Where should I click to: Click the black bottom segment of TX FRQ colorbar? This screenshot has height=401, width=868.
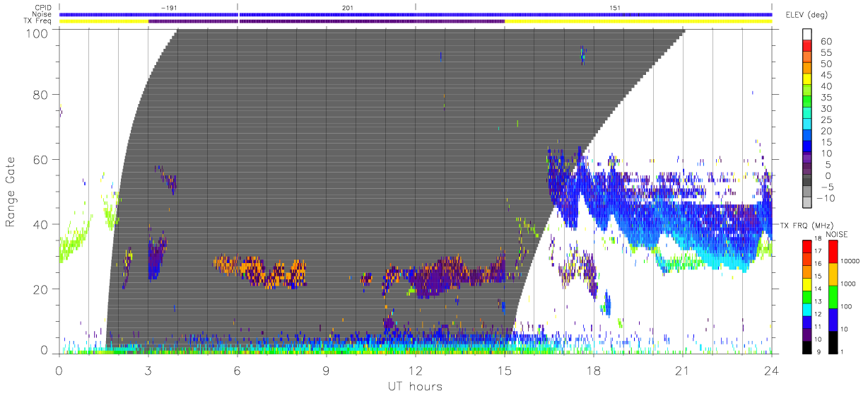[808, 347]
